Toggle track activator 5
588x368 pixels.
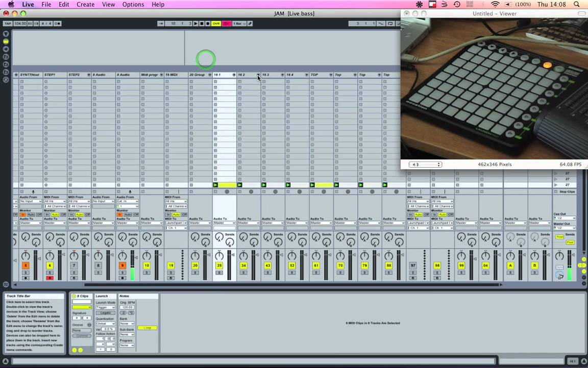[x=26, y=265]
